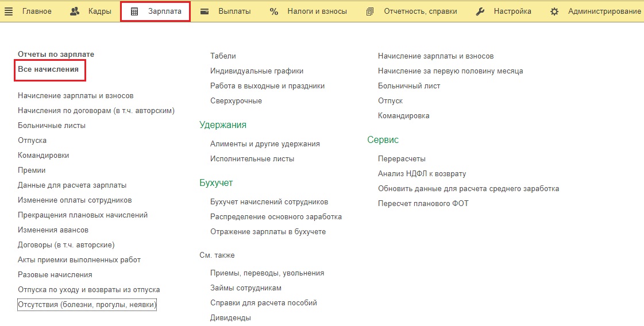This screenshot has height=326, width=644.
Task: Open Договоры (в т.ч. авторские)
Action: [x=66, y=244]
